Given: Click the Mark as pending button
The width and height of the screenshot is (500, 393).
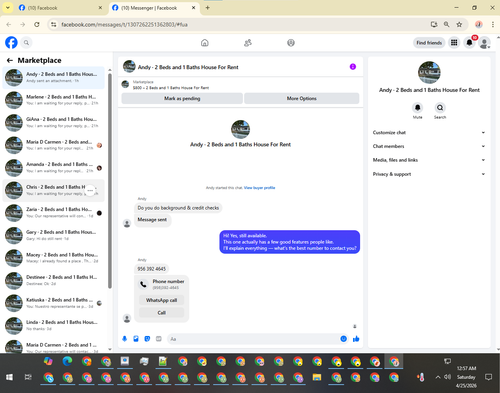Looking at the screenshot, I should click(182, 98).
